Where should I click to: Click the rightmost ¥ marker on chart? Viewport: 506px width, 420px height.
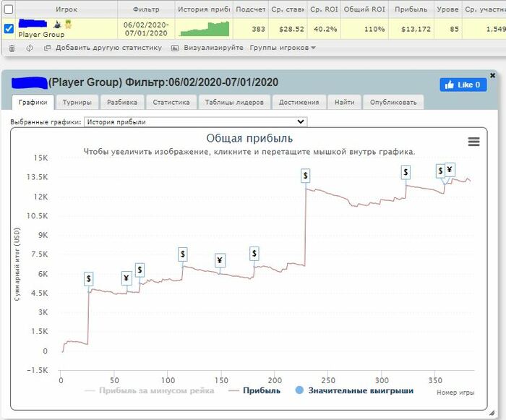pyautogui.click(x=450, y=170)
